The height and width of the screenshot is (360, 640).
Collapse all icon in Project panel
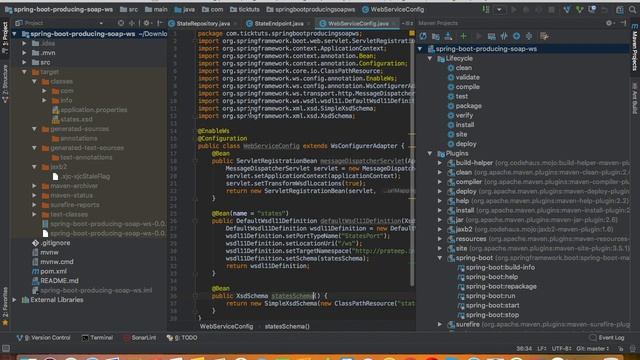click(x=132, y=23)
